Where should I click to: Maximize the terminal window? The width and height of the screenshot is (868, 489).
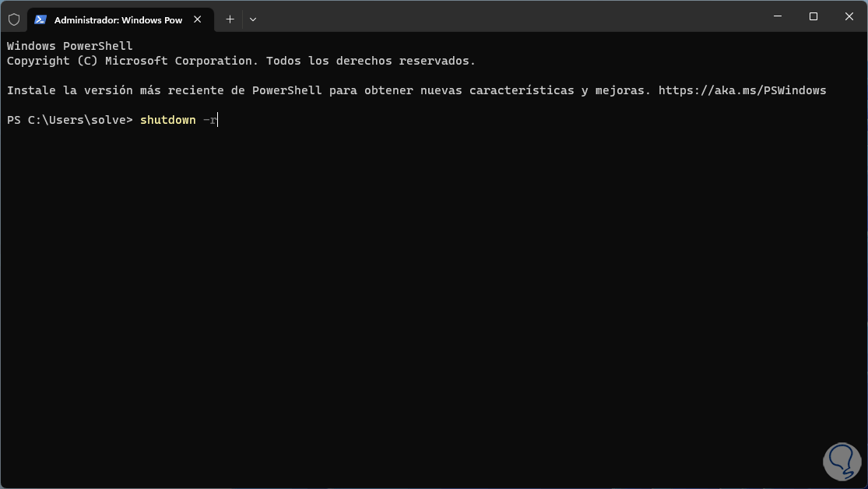tap(813, 16)
